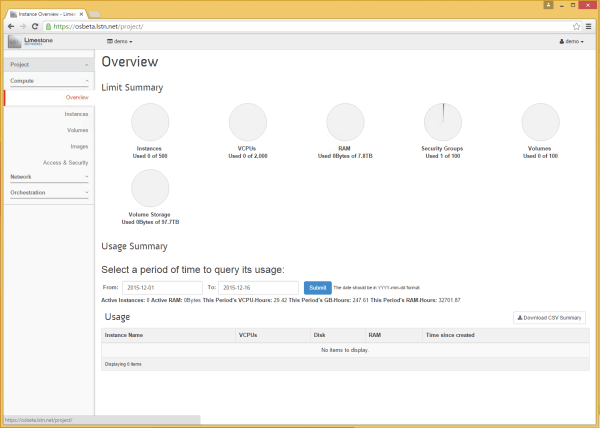Click the green HTTPS padlock icon
This screenshot has height=428, width=600.
coord(48,26)
